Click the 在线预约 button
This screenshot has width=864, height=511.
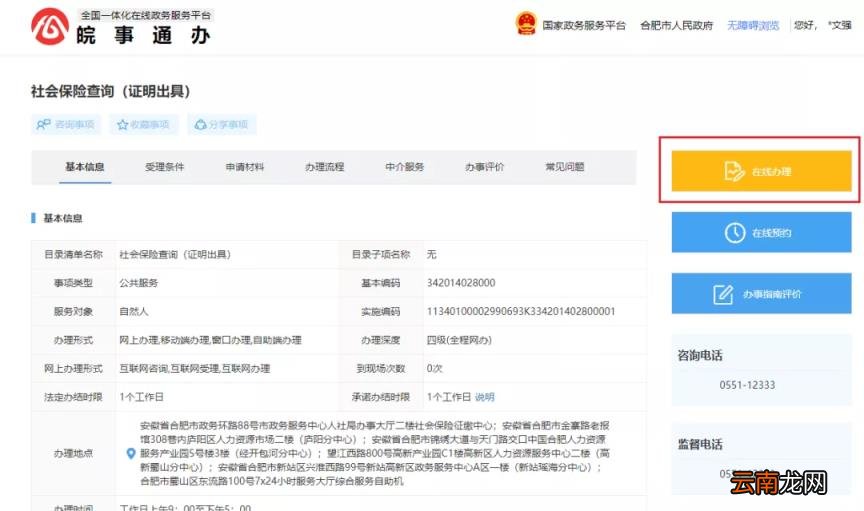[762, 233]
